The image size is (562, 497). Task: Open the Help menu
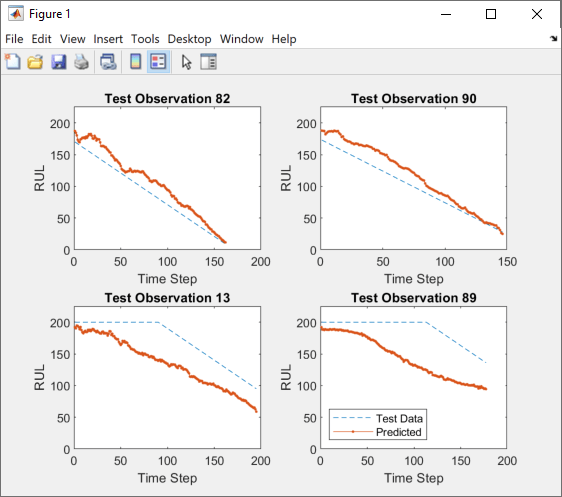click(x=284, y=39)
